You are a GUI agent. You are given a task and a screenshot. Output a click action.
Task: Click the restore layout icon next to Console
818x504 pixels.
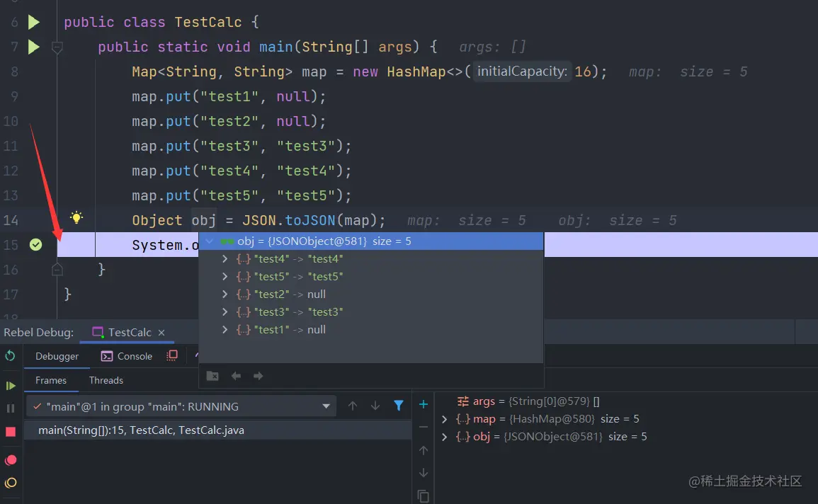[x=172, y=356]
